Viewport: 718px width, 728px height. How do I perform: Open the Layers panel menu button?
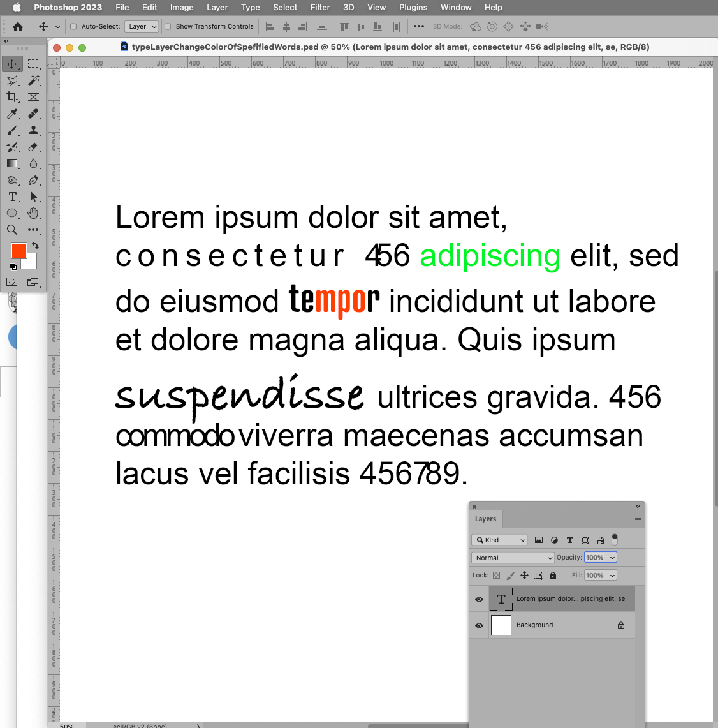tap(637, 519)
